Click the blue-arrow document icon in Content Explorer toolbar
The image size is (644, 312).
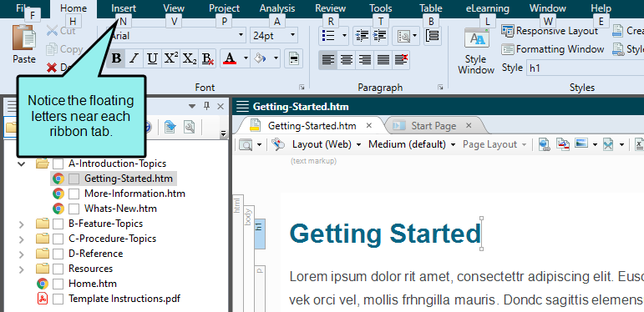point(170,127)
